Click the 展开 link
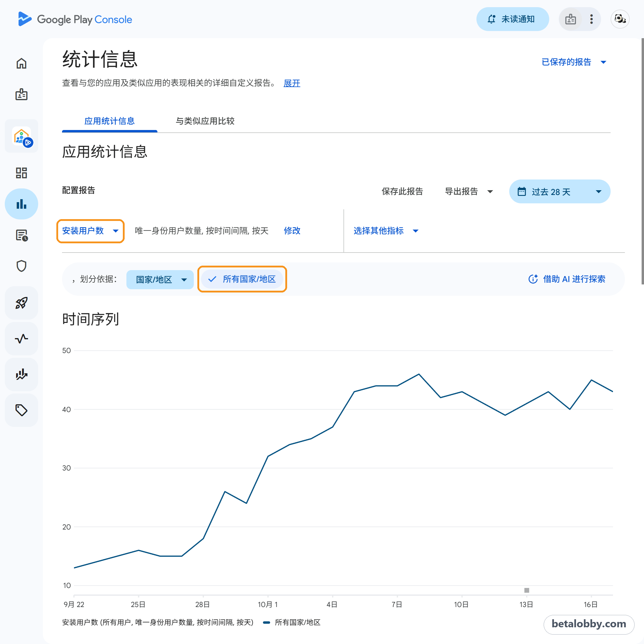 292,83
